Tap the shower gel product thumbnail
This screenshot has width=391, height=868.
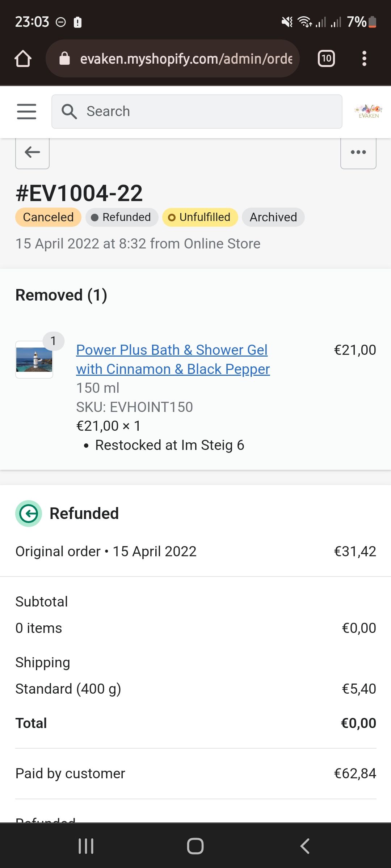coord(34,360)
